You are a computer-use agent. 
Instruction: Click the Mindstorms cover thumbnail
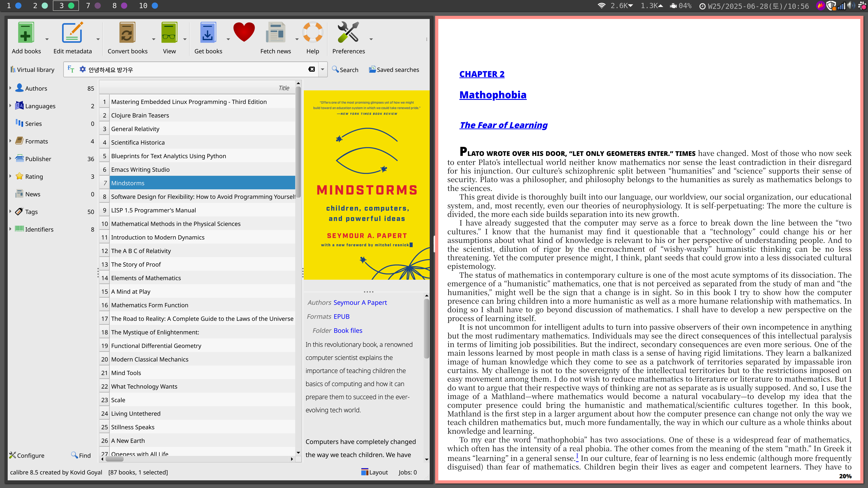(367, 185)
